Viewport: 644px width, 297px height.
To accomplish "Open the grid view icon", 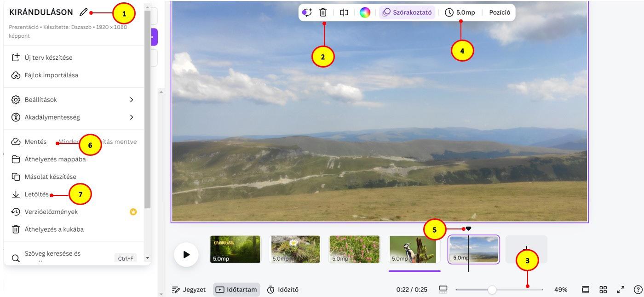I will point(603,290).
